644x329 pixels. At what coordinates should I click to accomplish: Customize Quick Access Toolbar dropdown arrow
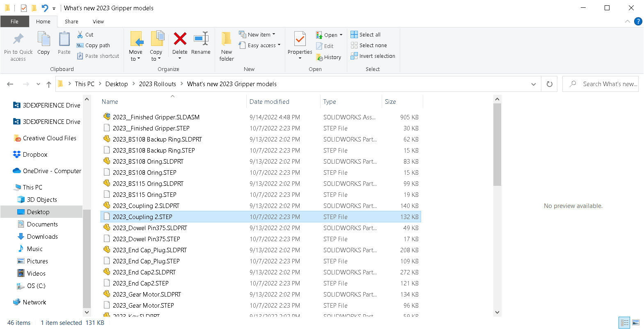(54, 8)
